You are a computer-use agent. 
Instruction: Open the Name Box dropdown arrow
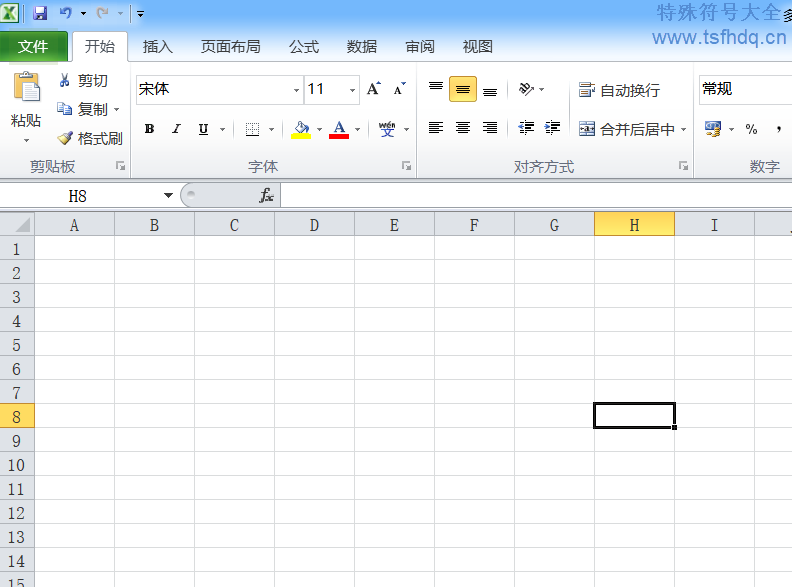click(168, 195)
